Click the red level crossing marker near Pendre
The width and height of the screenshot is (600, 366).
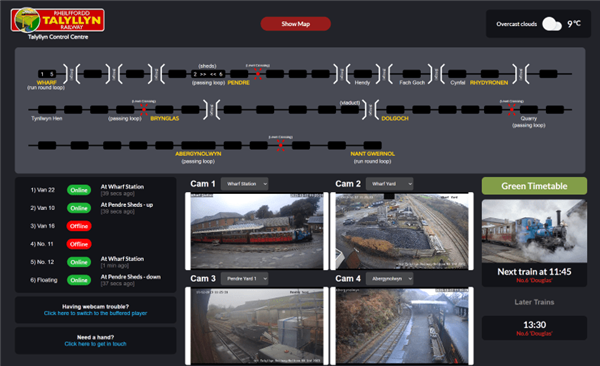[258, 74]
